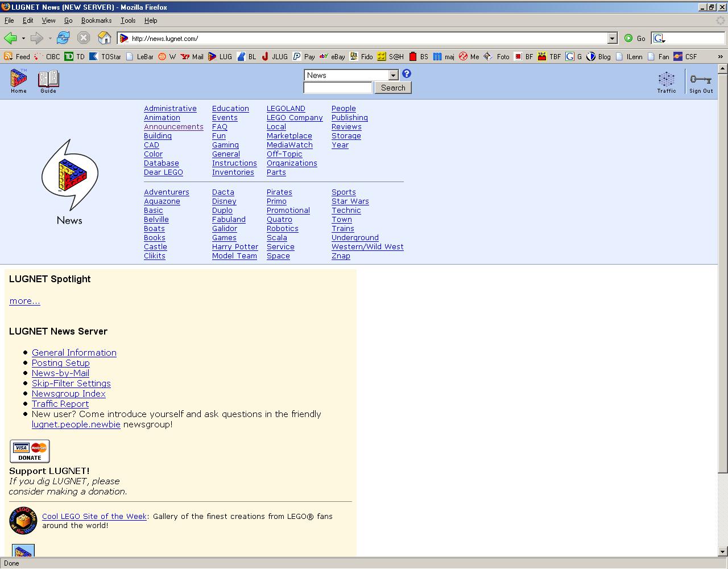Open the Fido bookmark

point(362,56)
